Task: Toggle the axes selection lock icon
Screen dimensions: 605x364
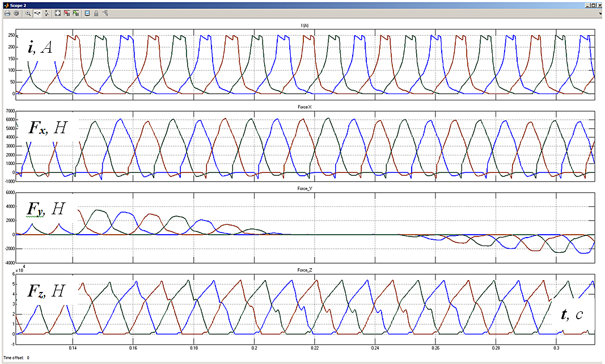Action: point(96,13)
